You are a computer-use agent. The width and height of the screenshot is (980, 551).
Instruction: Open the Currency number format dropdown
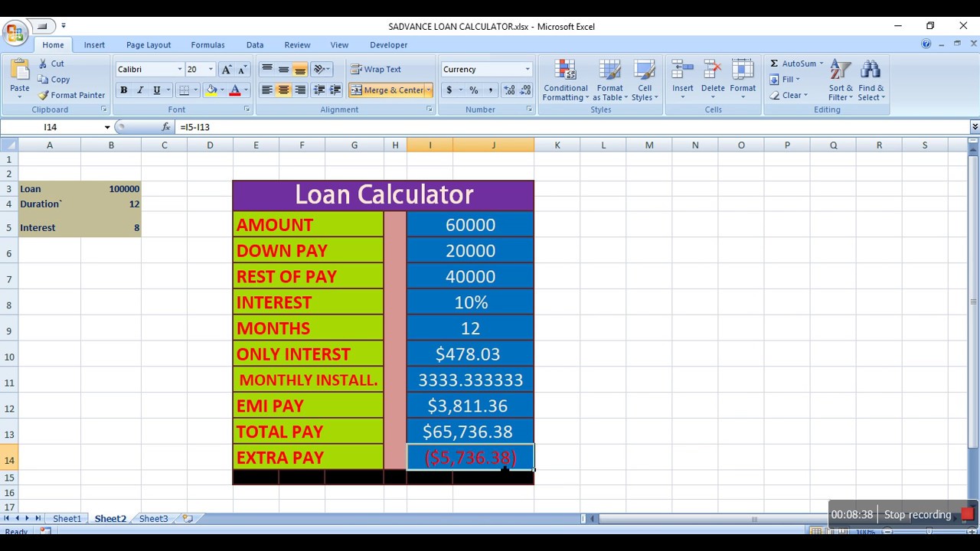pyautogui.click(x=527, y=70)
